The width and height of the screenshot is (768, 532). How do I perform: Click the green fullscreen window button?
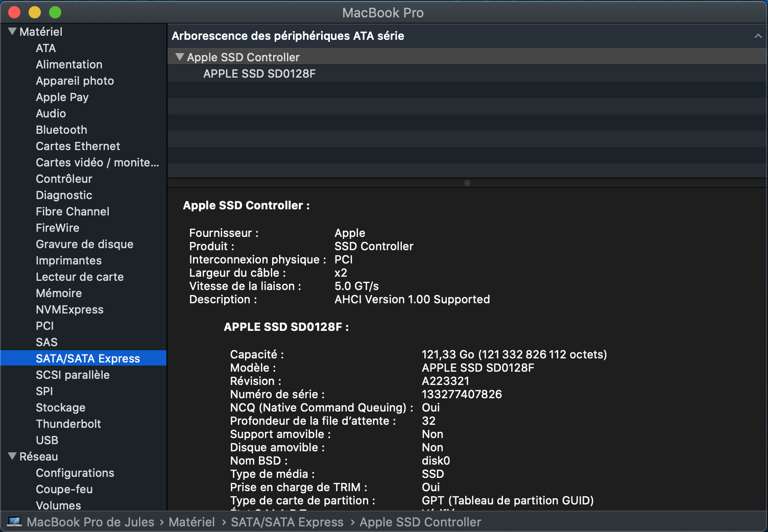coord(55,12)
